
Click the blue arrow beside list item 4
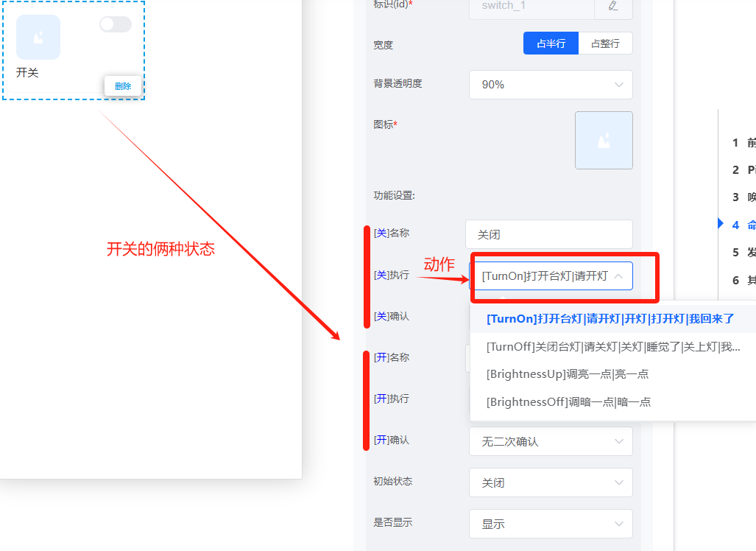[x=720, y=224]
